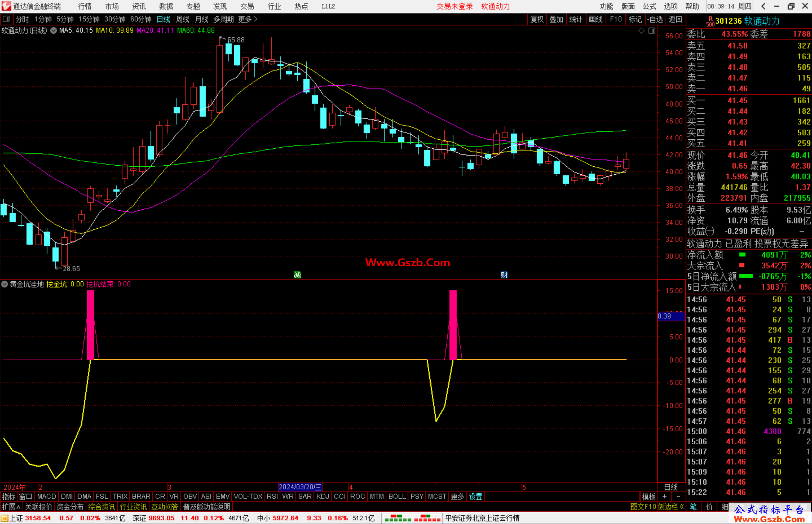
Task: Click the indicator settings icon beside 黄金坑洼地
Action: (x=5, y=284)
